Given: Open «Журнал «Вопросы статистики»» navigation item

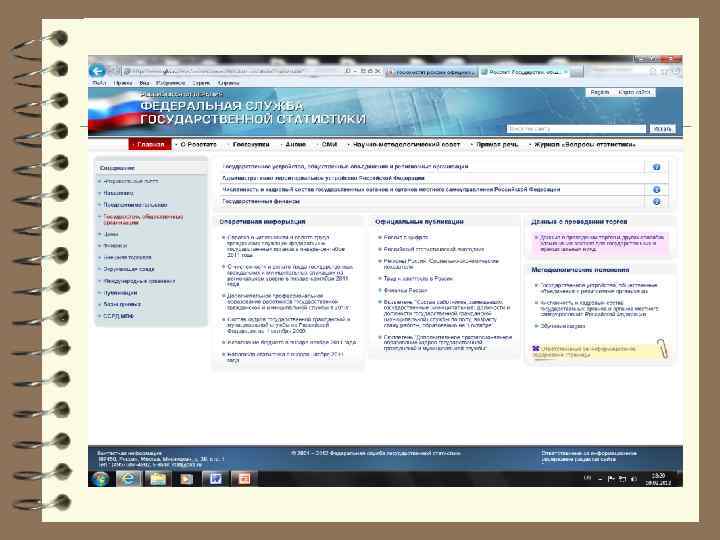Looking at the screenshot, I should point(585,144).
